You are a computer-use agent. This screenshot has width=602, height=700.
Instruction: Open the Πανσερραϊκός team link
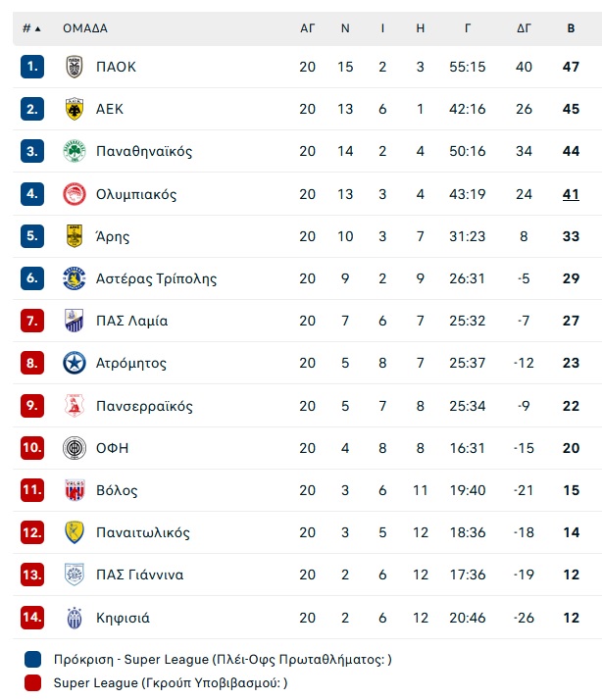pyautogui.click(x=144, y=406)
